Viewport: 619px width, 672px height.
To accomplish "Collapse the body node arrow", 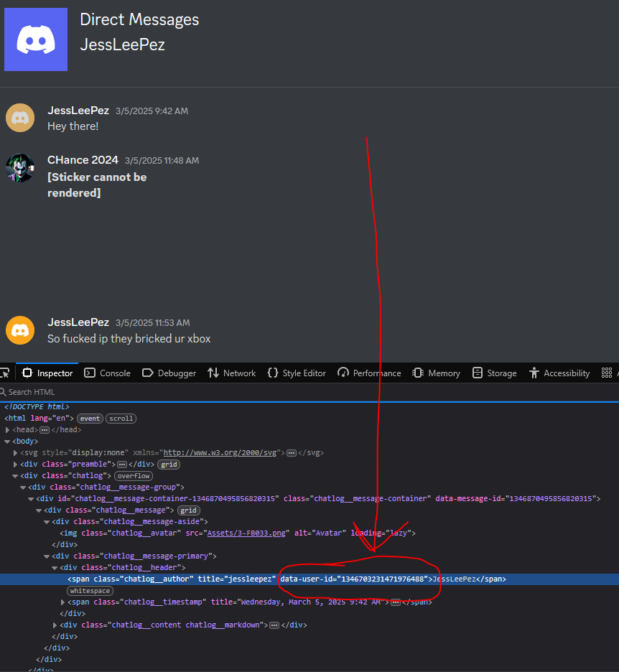I will (x=7, y=442).
